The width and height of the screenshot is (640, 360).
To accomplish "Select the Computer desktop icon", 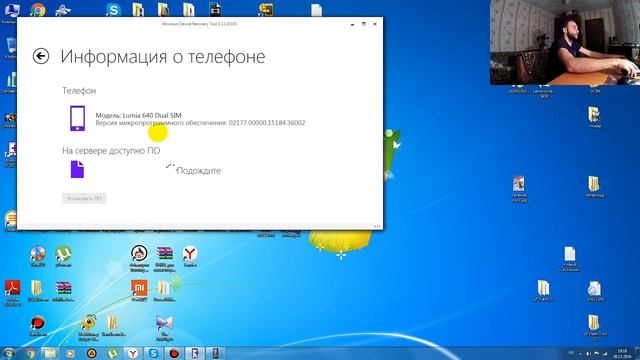I will click(11, 12).
